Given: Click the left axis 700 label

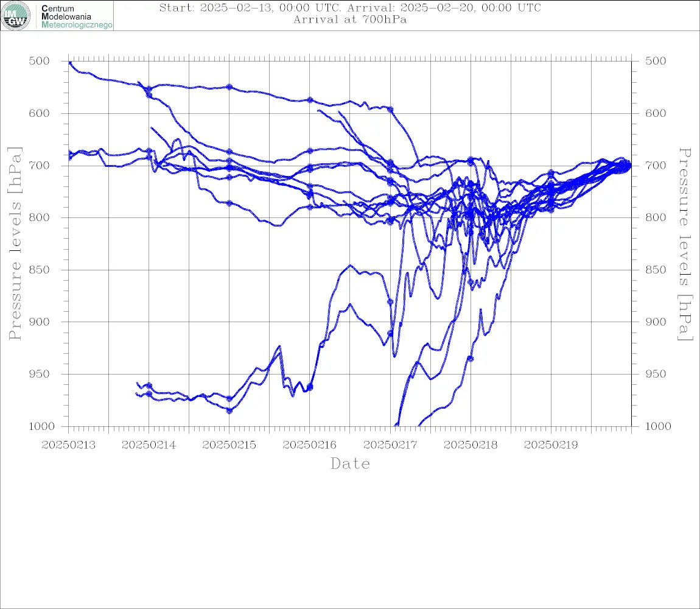Looking at the screenshot, I should pyautogui.click(x=40, y=165).
